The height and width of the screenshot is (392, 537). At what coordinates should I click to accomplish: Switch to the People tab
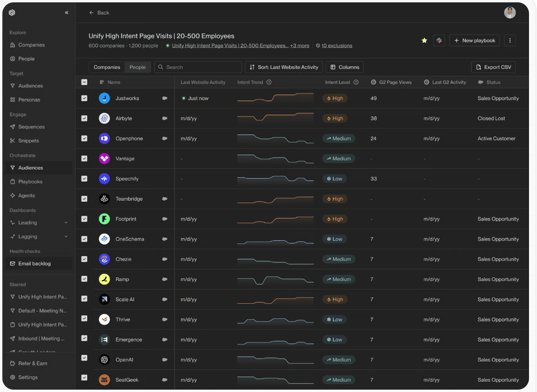138,67
